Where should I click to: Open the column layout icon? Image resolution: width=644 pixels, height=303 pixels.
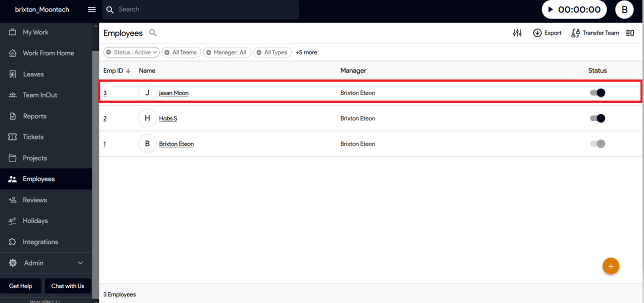coord(630,33)
